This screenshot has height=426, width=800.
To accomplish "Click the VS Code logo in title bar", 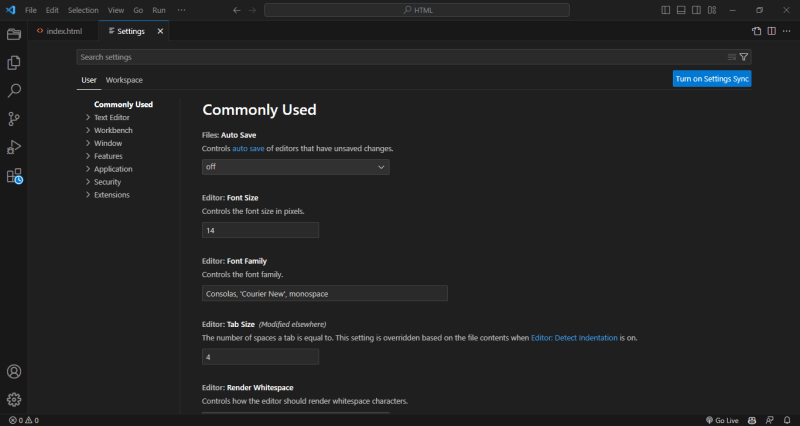I will pos(11,10).
